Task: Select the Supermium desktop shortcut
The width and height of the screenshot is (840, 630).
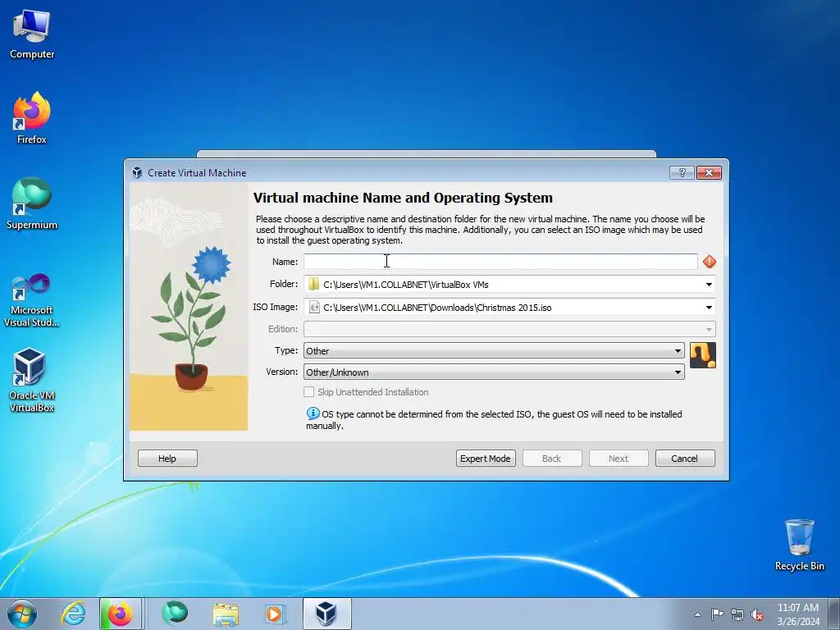Action: 32,203
